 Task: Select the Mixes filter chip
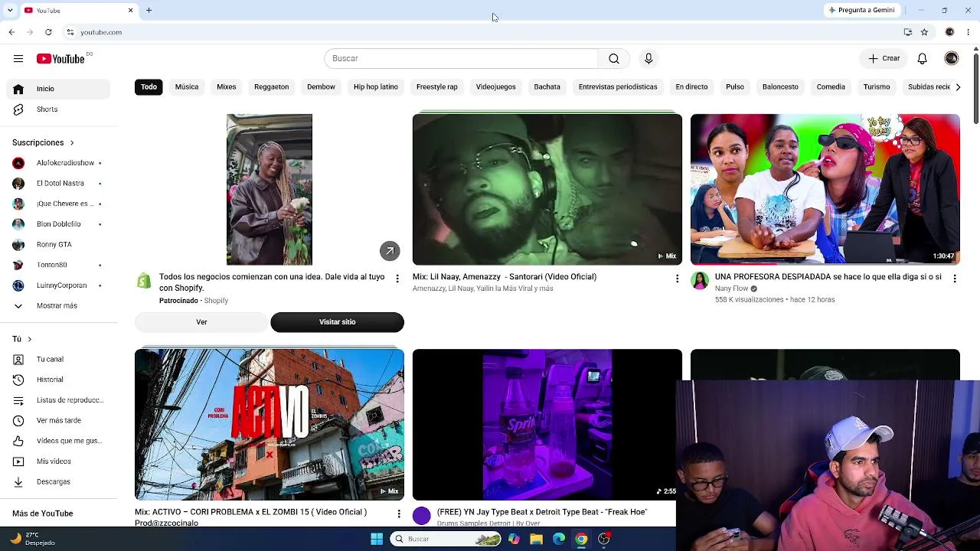227,87
